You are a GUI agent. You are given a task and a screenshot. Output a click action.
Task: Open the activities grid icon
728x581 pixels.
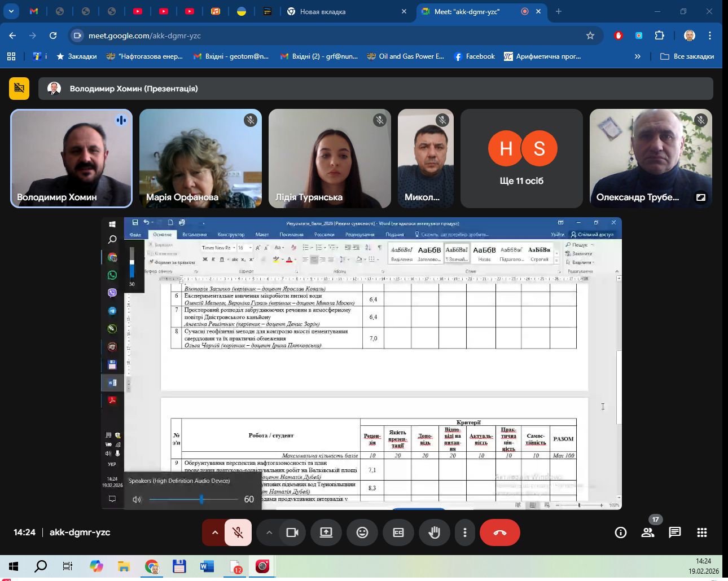(x=701, y=532)
